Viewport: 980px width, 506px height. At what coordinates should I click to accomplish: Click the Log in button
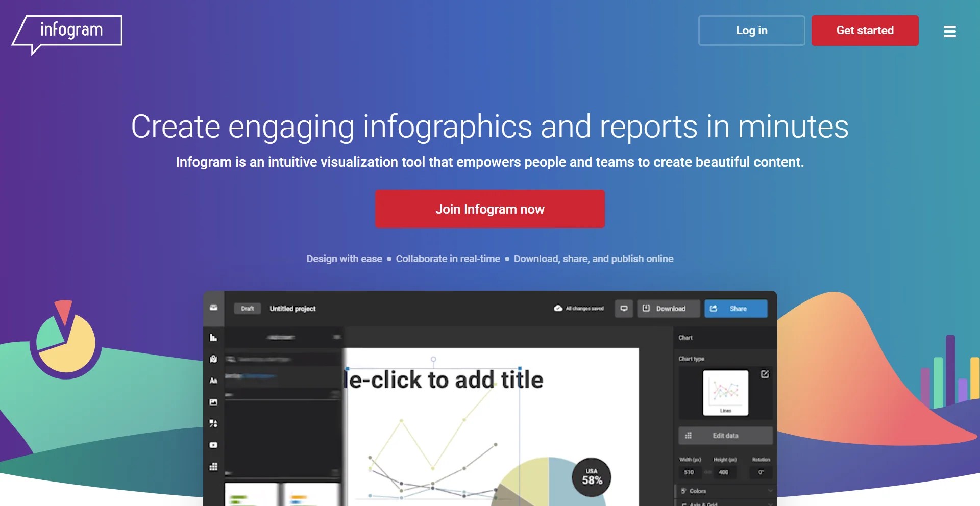point(751,31)
